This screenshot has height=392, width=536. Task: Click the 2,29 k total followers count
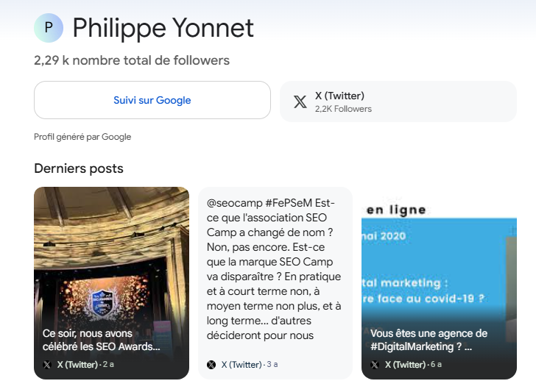click(x=132, y=60)
